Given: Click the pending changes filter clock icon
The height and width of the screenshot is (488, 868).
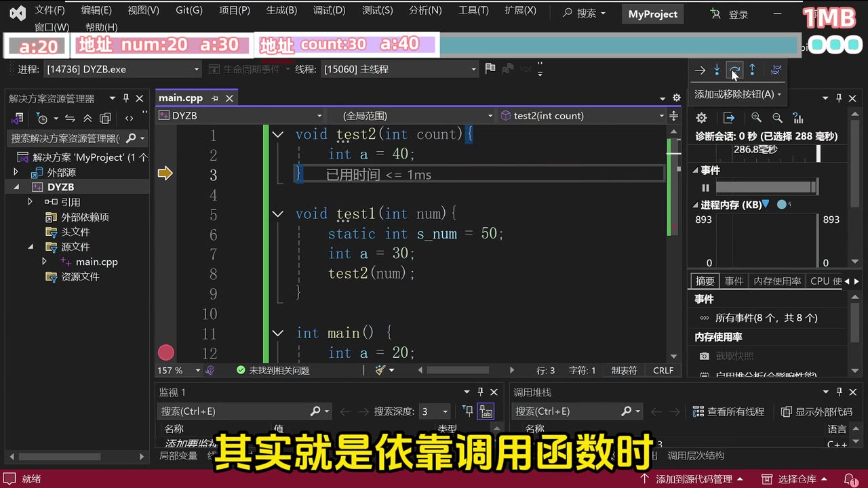Looking at the screenshot, I should click(44, 119).
